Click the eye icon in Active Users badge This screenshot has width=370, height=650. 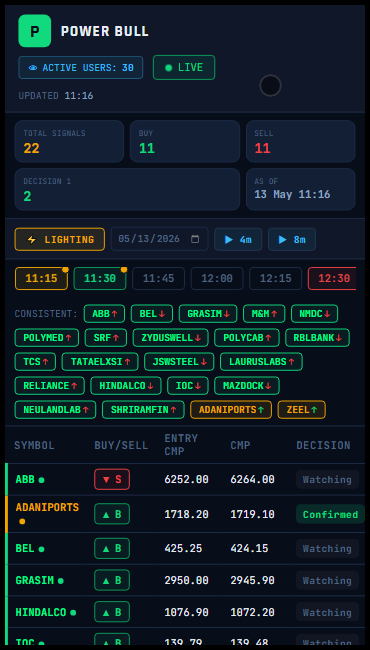pos(33,68)
